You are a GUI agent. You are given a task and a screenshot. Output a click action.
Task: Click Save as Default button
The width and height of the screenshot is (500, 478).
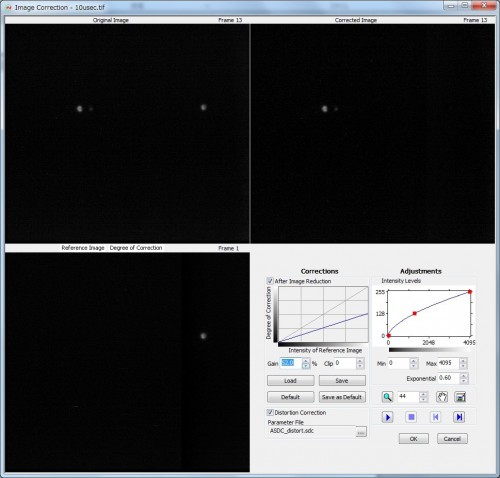[342, 397]
